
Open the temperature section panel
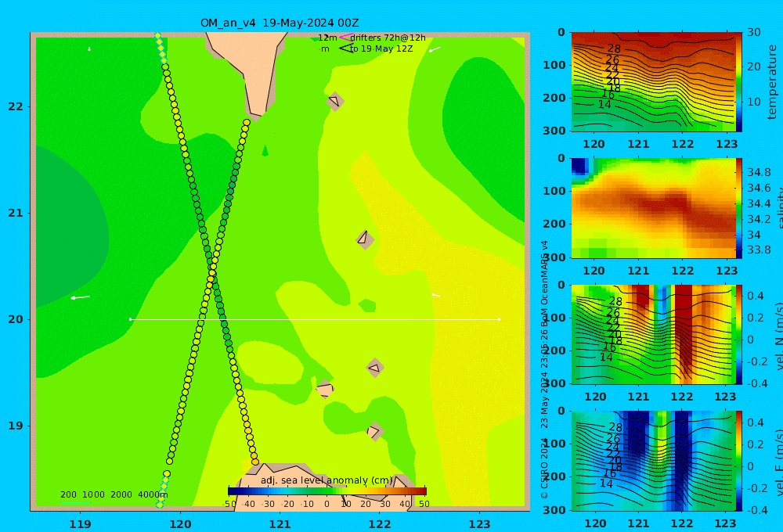653,82
